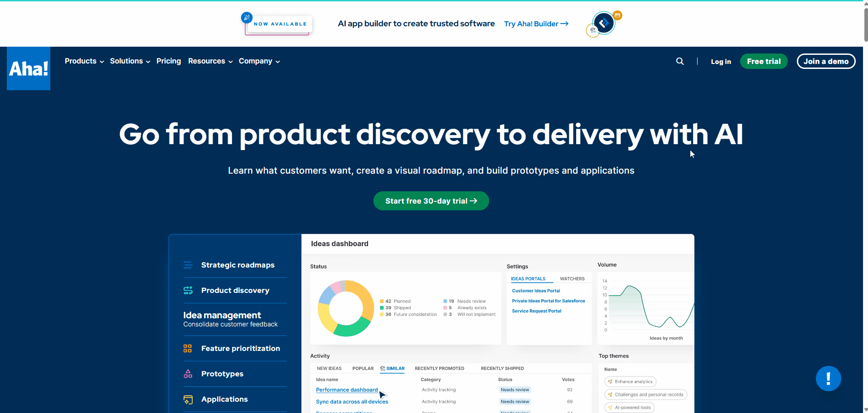The width and height of the screenshot is (868, 413).
Task: Expand the Company menu
Action: pyautogui.click(x=259, y=61)
